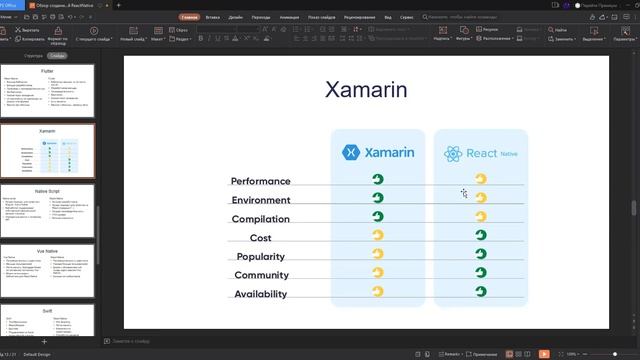
Task: Add new slide plus button below thumbnails
Action: (x=44, y=341)
